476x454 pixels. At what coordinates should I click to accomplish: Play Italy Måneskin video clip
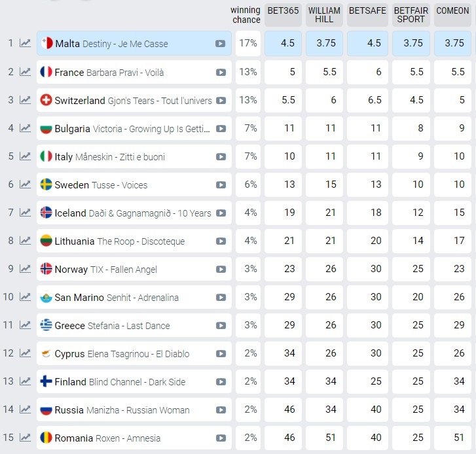pos(221,157)
